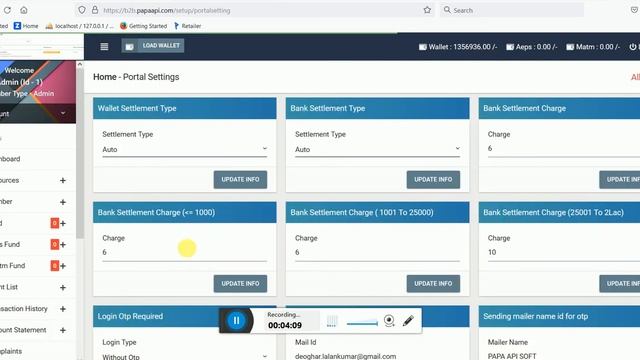The height and width of the screenshot is (360, 640).
Task: Expand the Resources sidebar menu plus
Action: pyautogui.click(x=63, y=180)
